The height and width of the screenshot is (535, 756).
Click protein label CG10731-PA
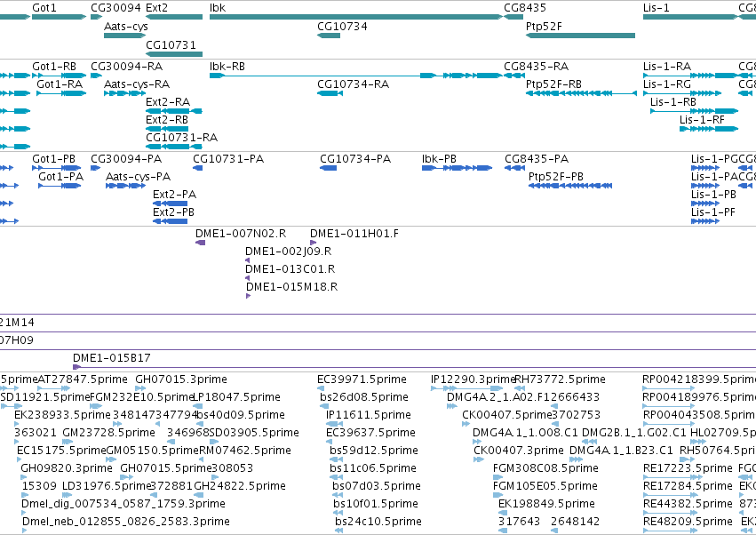[228, 159]
